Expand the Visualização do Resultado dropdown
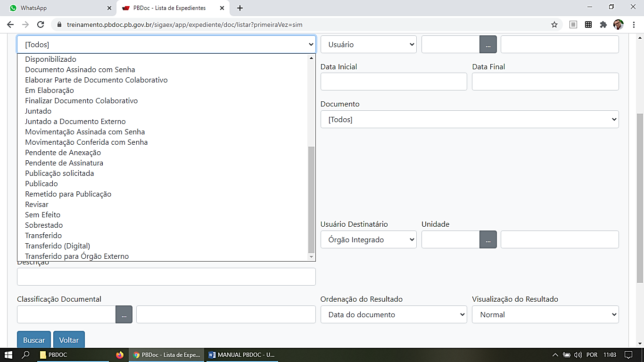This screenshot has width=644, height=362. [x=545, y=314]
